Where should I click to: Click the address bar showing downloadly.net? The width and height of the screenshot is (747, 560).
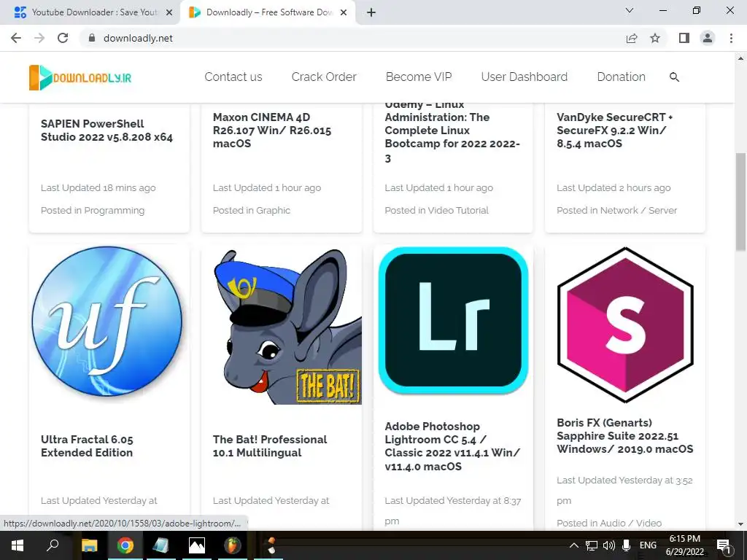coord(352,38)
